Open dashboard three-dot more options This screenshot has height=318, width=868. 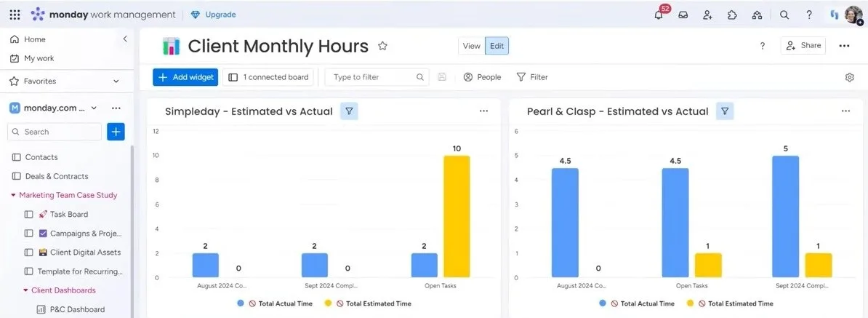(844, 46)
